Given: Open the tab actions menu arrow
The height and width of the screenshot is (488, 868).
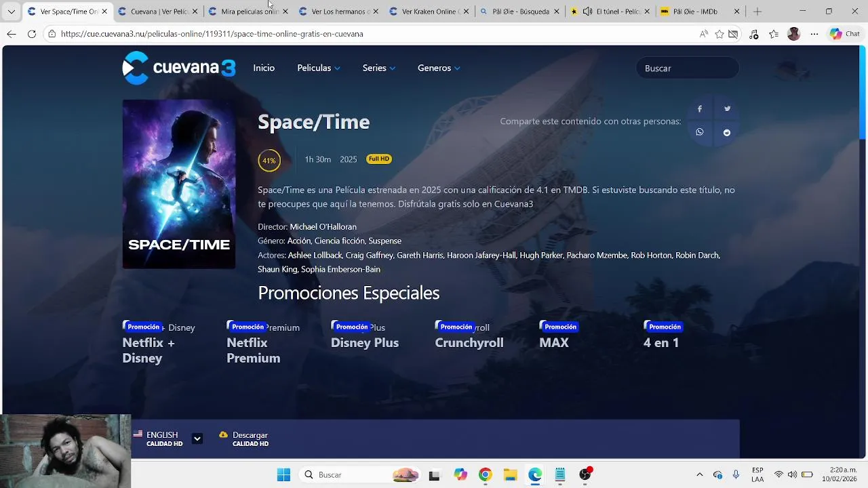Looking at the screenshot, I should pyautogui.click(x=11, y=12).
